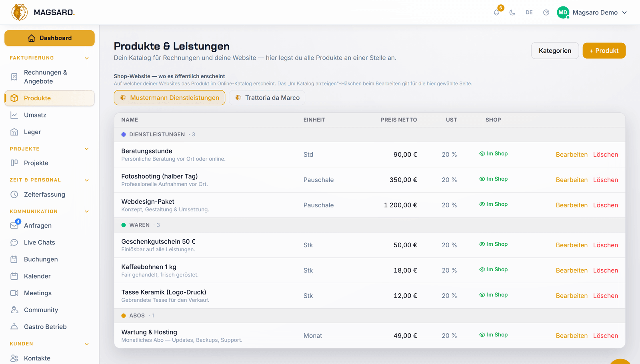Toggle Im Shop visibility for Webdesign-Paket
The height and width of the screenshot is (364, 640).
[494, 204]
